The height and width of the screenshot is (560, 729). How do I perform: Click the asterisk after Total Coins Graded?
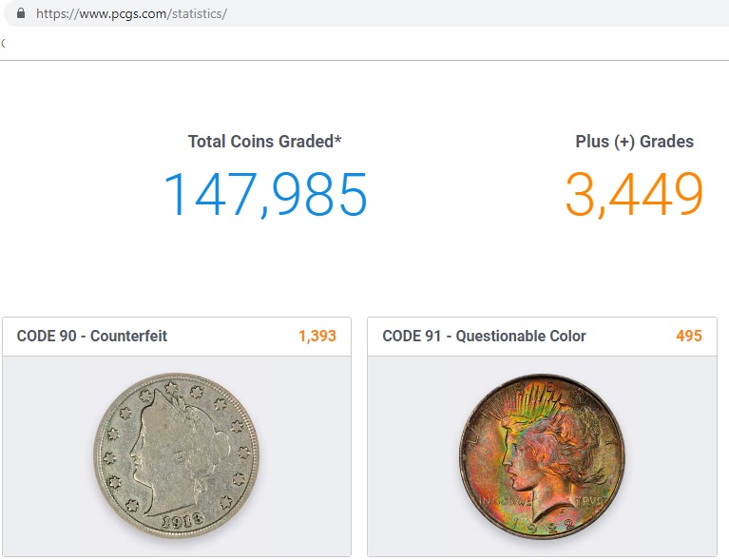point(338,139)
